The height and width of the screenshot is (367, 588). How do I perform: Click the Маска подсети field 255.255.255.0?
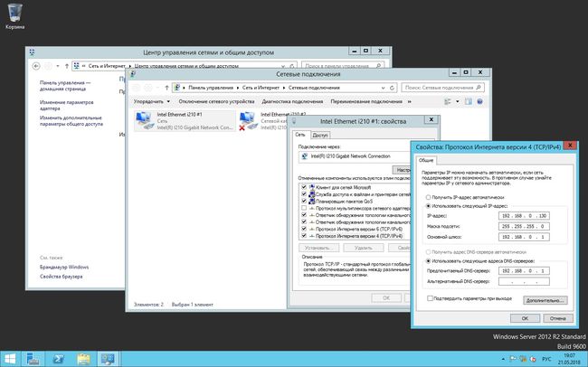pos(524,226)
